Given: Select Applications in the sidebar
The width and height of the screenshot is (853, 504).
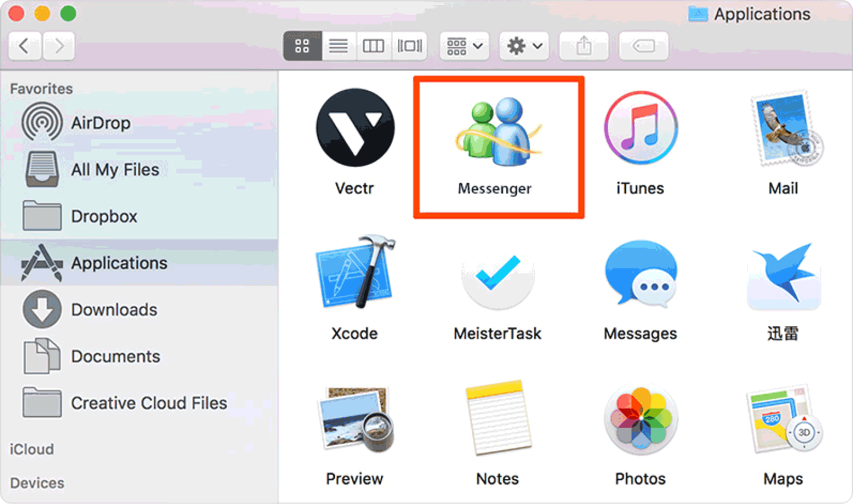Looking at the screenshot, I should [x=139, y=263].
